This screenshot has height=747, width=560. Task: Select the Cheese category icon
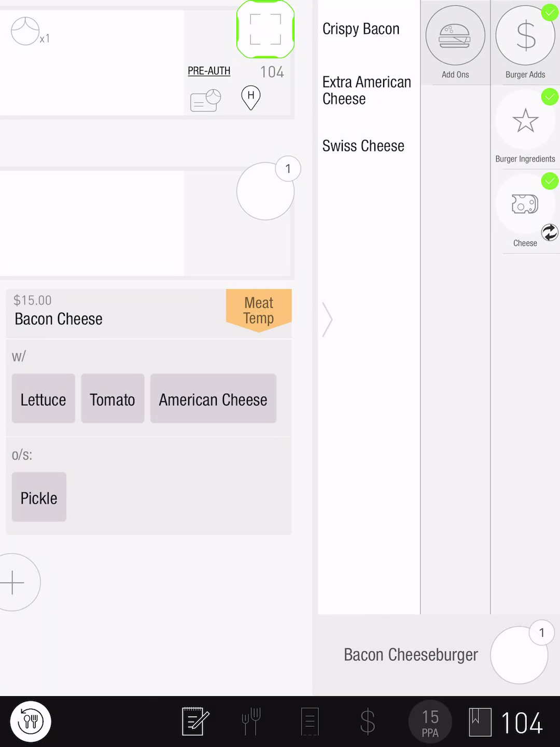(525, 204)
